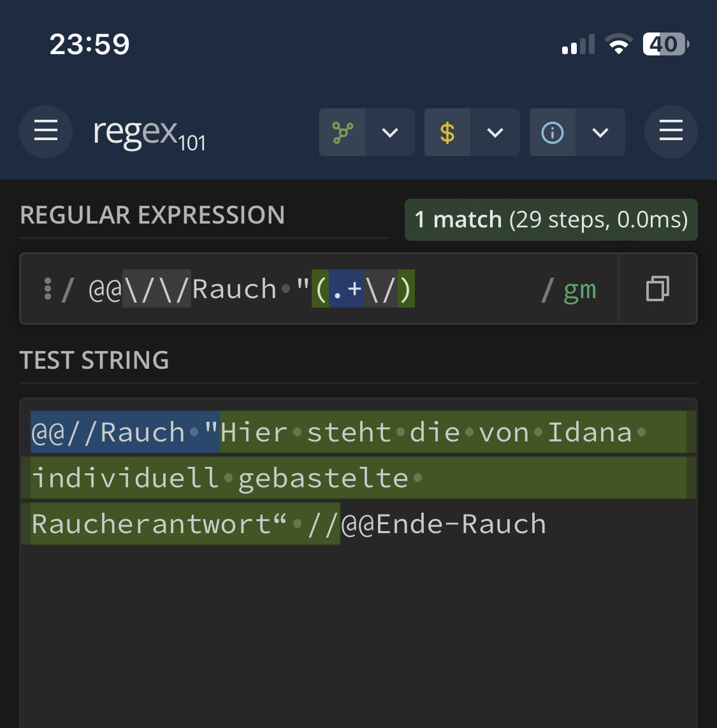Click the yellow dollar sign icon
Viewport: 717px width, 728px height.
click(x=447, y=132)
